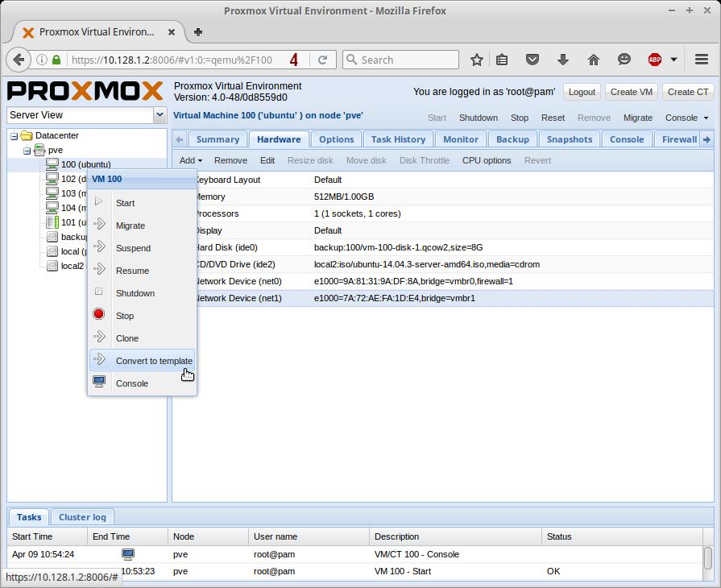Screen dimensions: 721x588
Task: Select Convert to template menu entry
Action: tap(153, 361)
